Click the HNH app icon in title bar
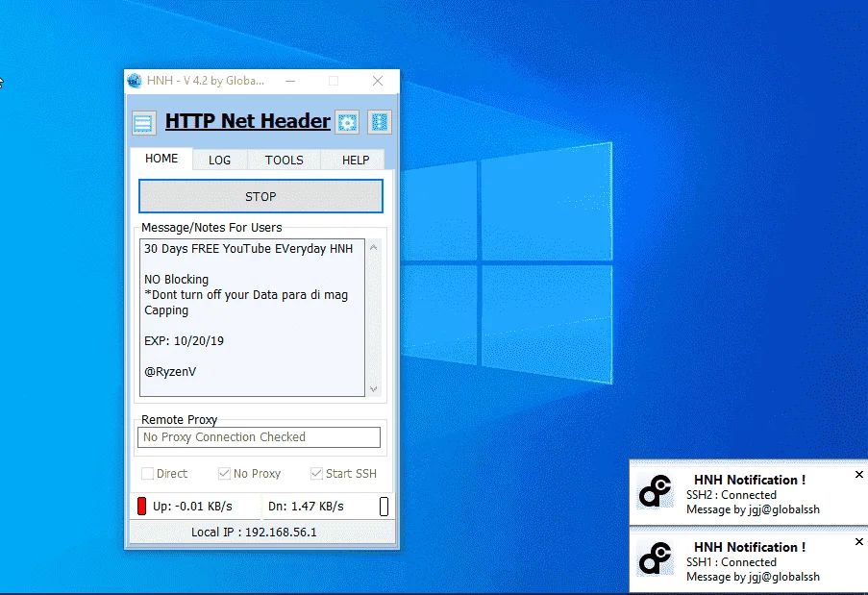 tap(135, 81)
